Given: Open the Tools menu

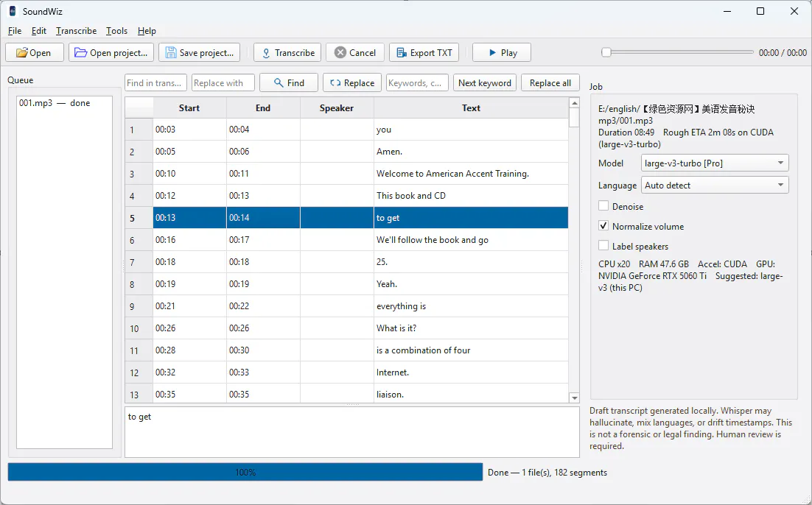Looking at the screenshot, I should [x=116, y=31].
